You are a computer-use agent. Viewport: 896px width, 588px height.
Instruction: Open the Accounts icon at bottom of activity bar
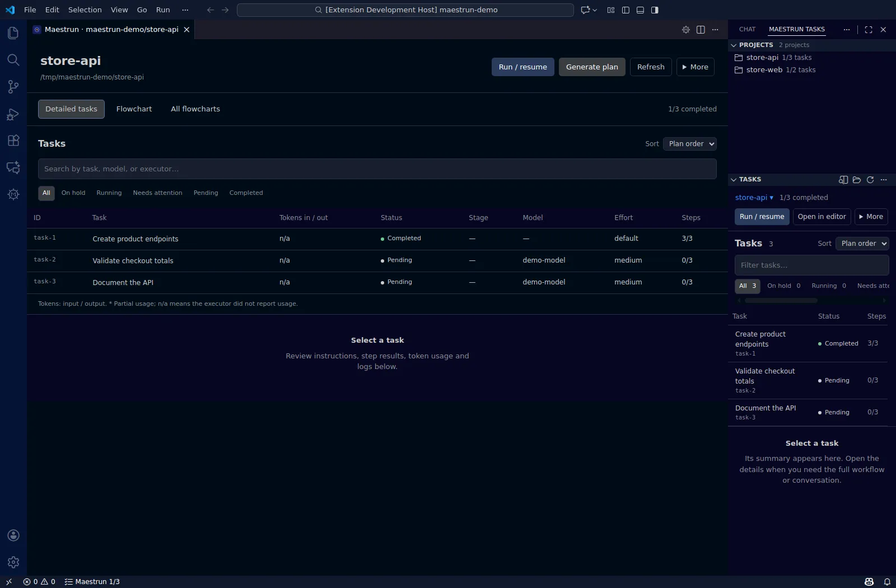(x=13, y=535)
